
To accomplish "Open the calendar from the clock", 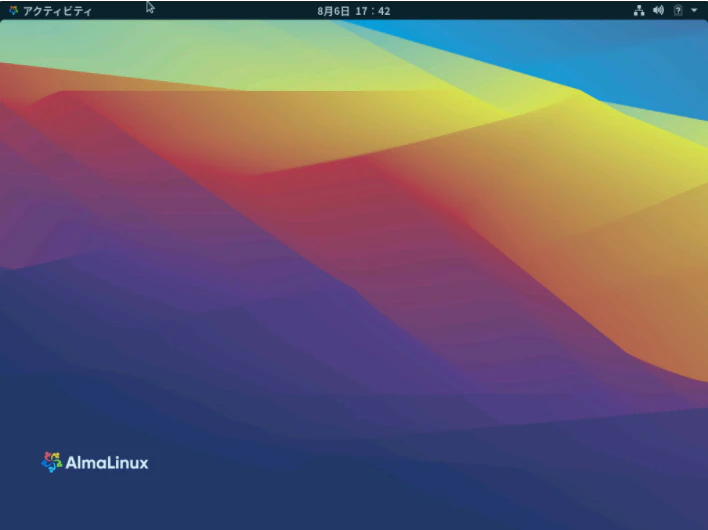I will (354, 11).
